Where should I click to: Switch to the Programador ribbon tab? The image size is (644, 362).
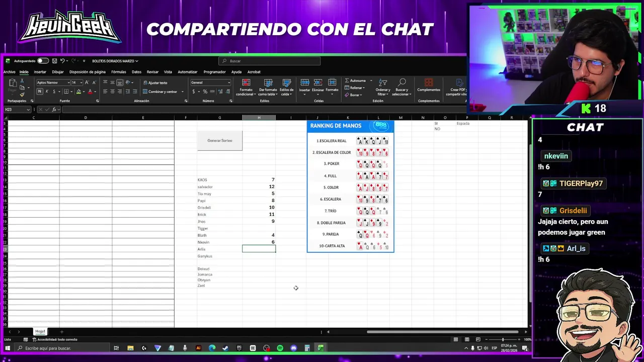pos(214,72)
